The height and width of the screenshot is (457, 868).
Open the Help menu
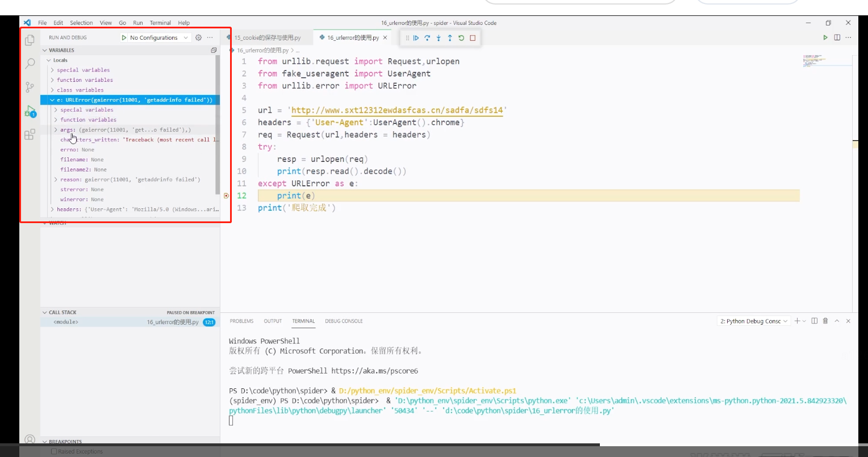(183, 23)
